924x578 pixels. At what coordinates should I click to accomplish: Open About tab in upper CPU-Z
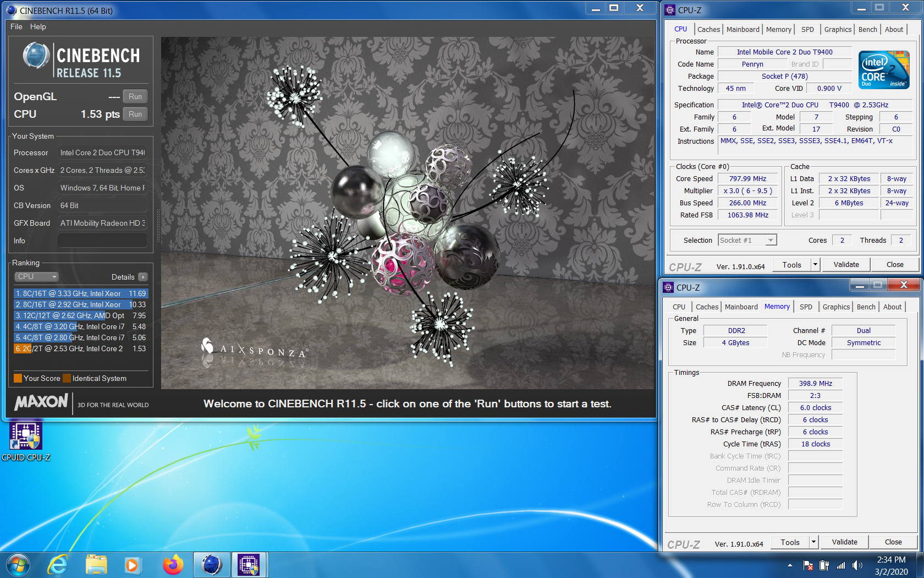tap(894, 30)
